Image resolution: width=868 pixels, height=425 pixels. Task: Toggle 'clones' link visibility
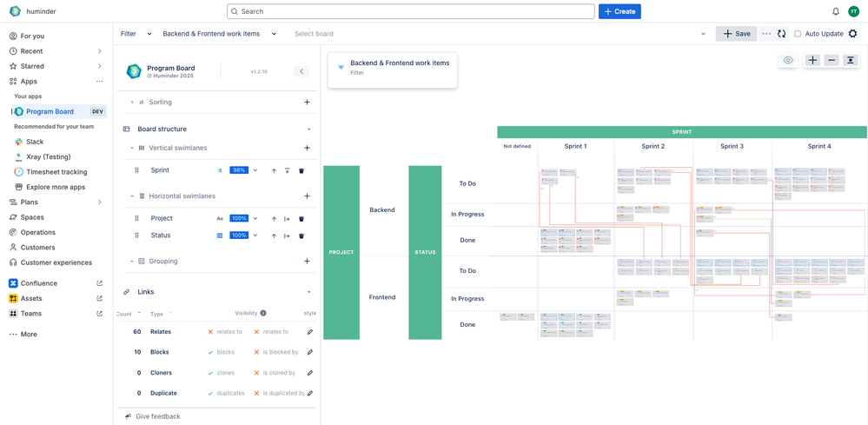(210, 373)
